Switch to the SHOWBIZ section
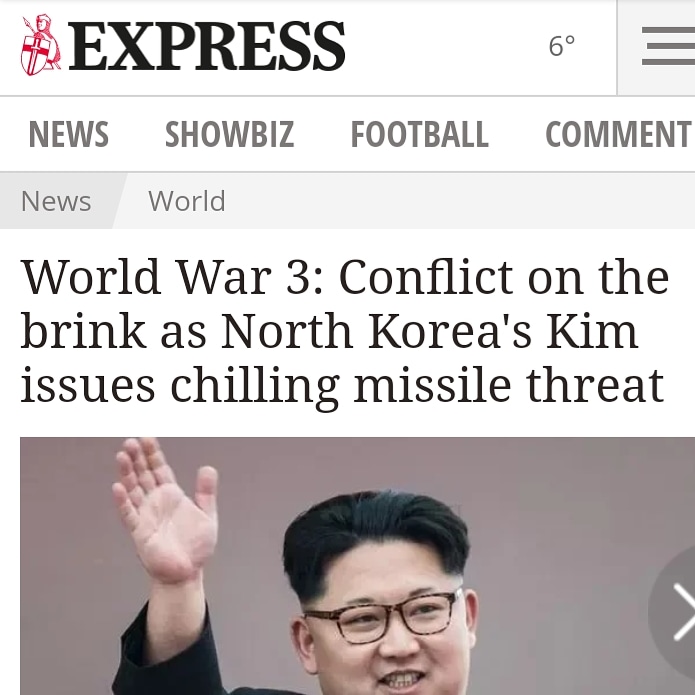This screenshot has height=695, width=695. tap(230, 134)
